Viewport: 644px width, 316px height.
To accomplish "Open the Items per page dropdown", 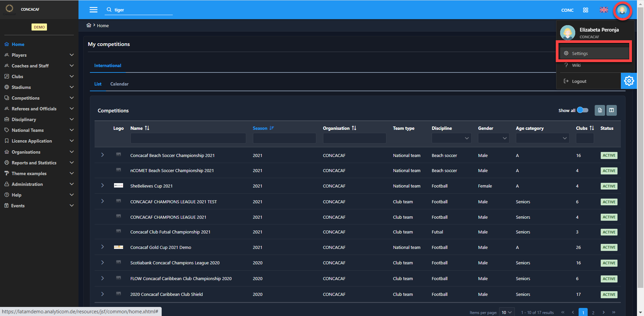I will pyautogui.click(x=506, y=312).
